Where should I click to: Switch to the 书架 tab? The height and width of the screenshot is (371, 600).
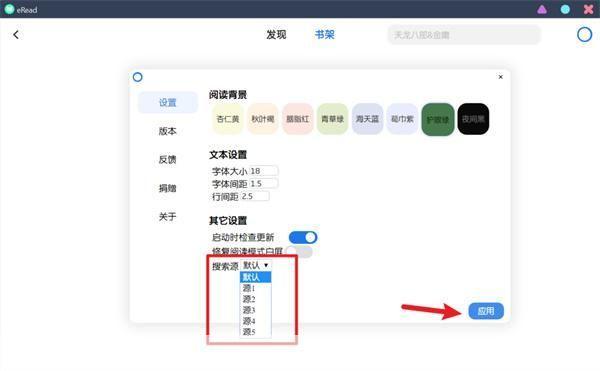click(324, 35)
